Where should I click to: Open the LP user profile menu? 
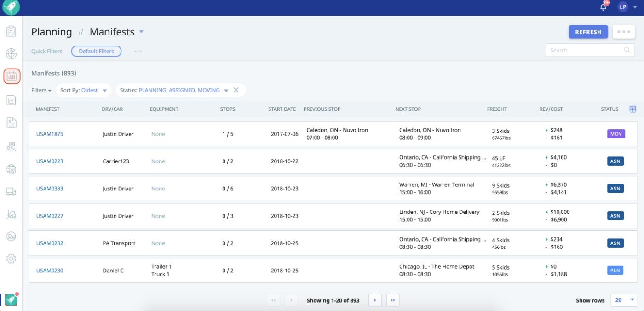point(628,7)
